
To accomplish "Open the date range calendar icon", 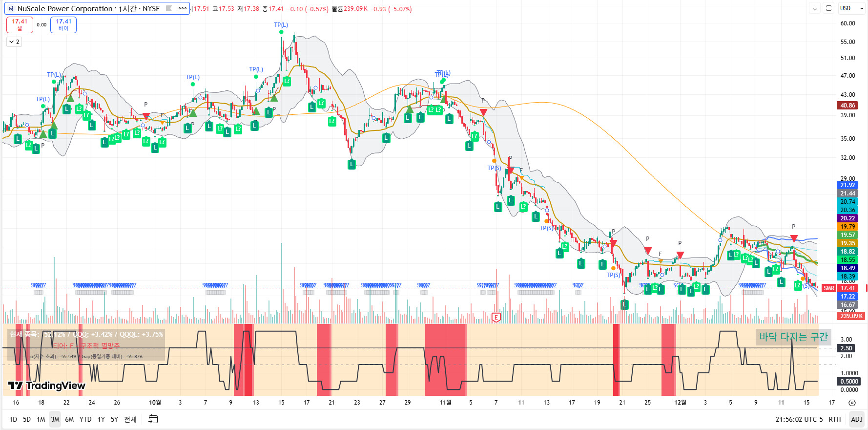I will pyautogui.click(x=153, y=419).
